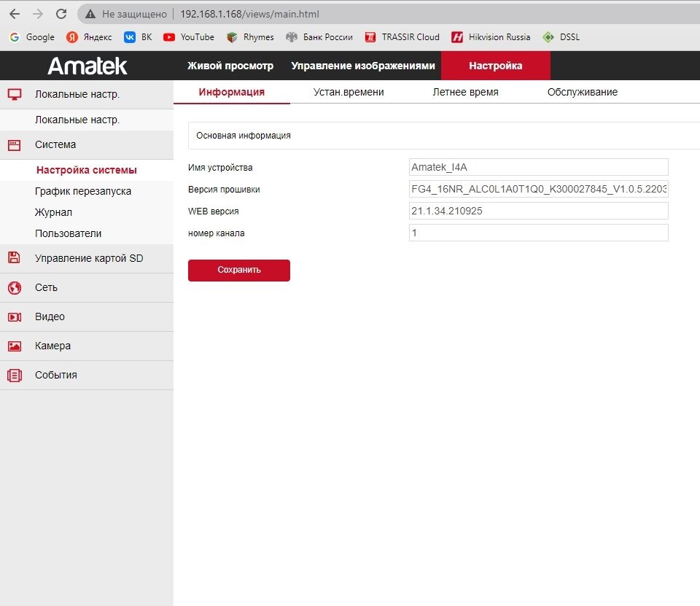
Task: Click the monitor icon for Локальные настр.
Action: (15, 94)
